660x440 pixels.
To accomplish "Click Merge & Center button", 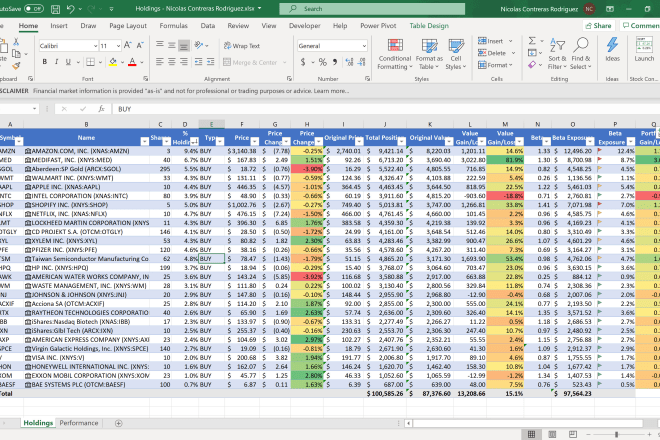I will coord(250,62).
